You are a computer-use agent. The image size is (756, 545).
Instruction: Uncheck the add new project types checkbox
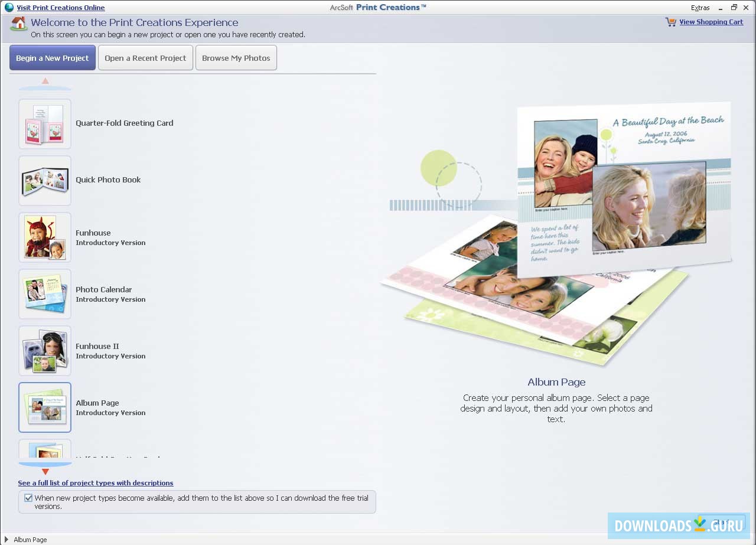pyautogui.click(x=28, y=498)
